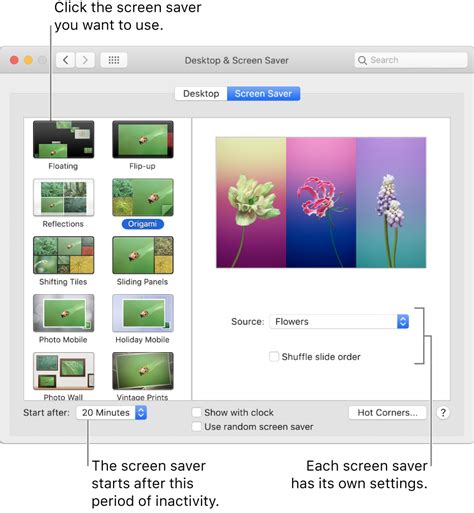Select the Shifting Tiles screen saver thumbnail

63,255
